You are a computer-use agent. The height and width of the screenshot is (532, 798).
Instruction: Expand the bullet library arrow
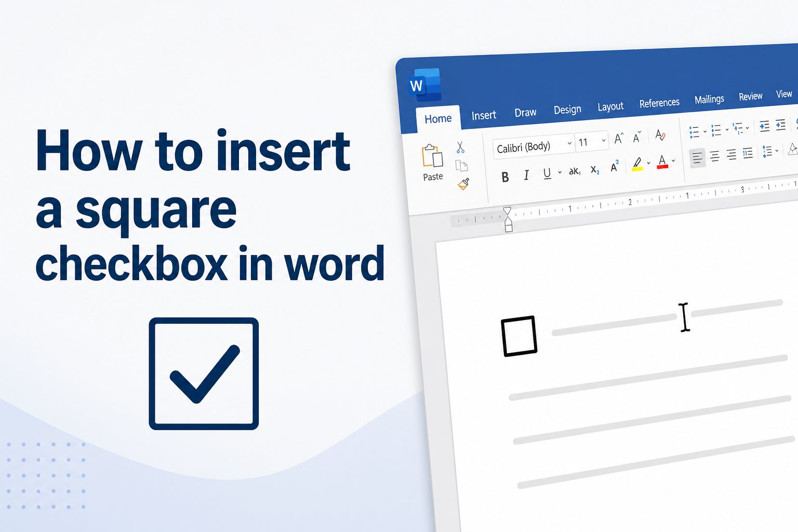click(704, 131)
